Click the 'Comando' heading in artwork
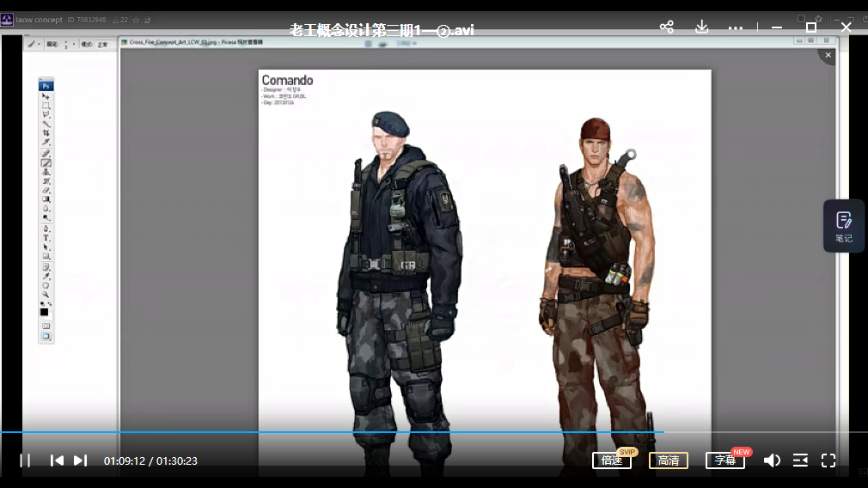This screenshot has width=868, height=488. point(287,80)
